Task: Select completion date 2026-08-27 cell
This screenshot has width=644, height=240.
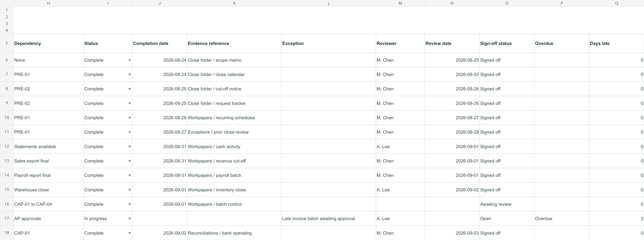Action: pyautogui.click(x=160, y=132)
